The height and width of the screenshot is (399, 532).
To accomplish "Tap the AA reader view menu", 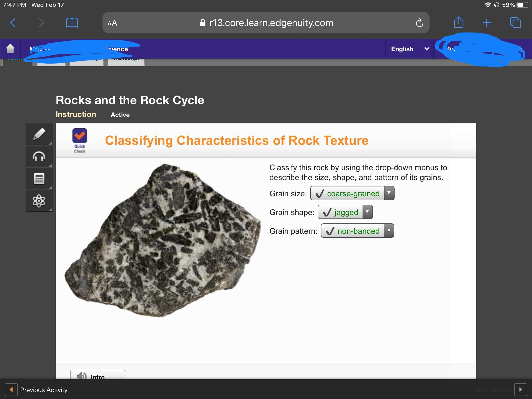I will 112,23.
